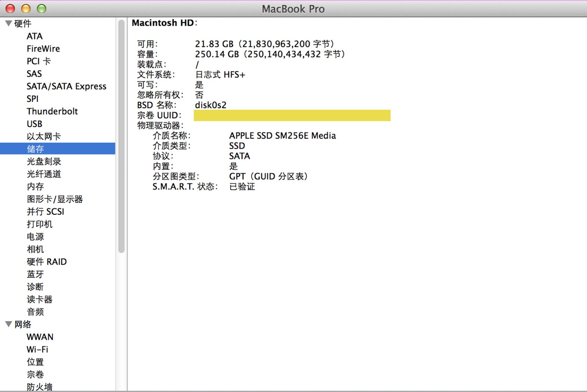Screen dimensions: 587x392
Task: Select ATA in the sidebar
Action: 34,36
